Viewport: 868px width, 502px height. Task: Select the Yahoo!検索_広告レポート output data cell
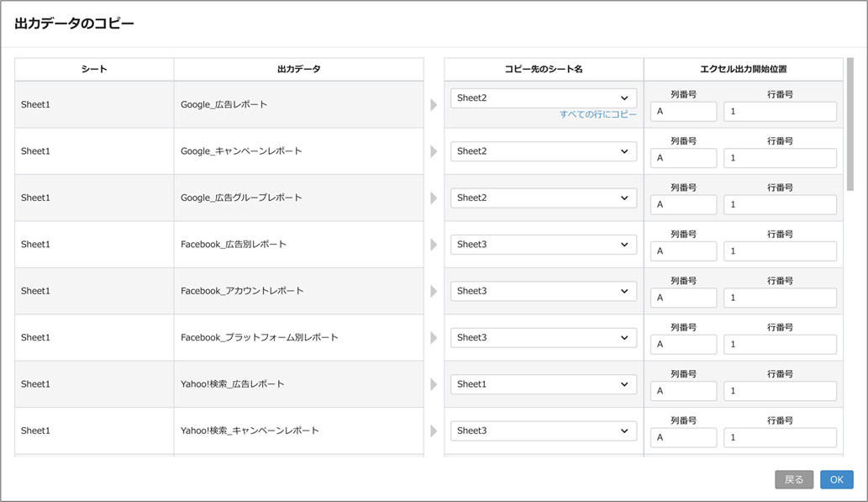click(x=299, y=384)
